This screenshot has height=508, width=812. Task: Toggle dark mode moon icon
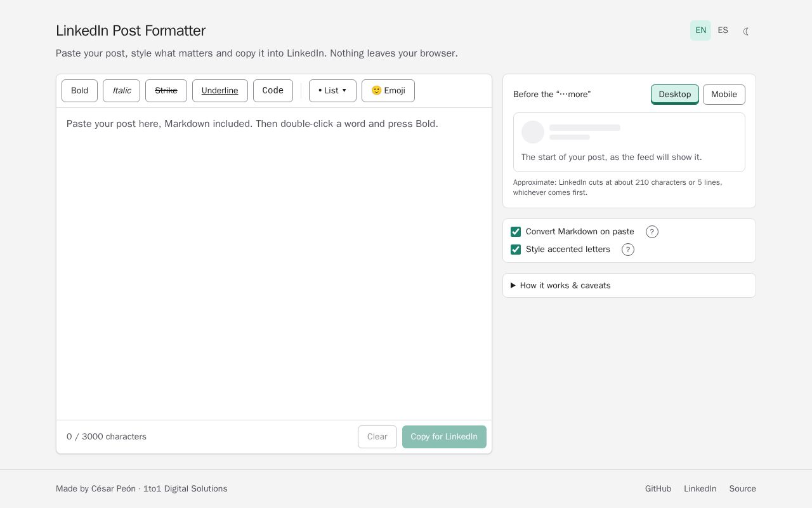pyautogui.click(x=746, y=31)
